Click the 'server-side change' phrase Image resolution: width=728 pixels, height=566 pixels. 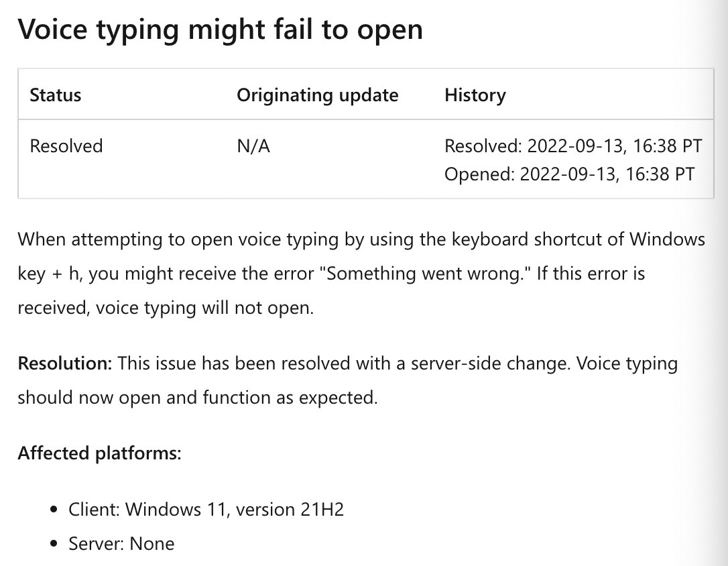coord(490,363)
